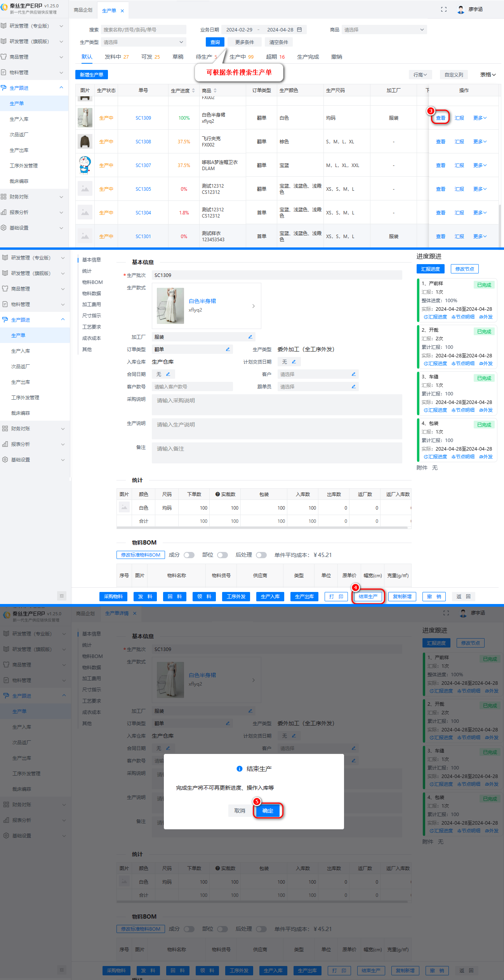Image resolution: width=504 pixels, height=980 pixels.
Task: Click the help icon beside 实裁数 header
Action: click(x=217, y=494)
